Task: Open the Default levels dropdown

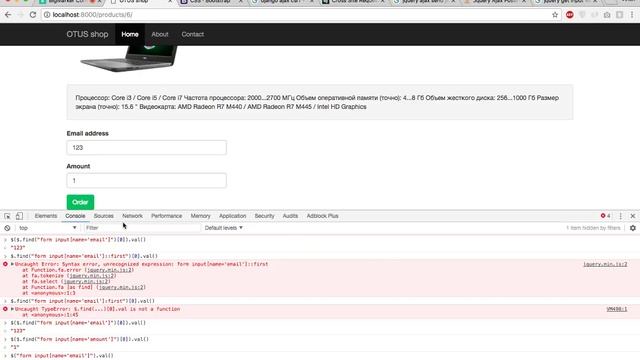Action: (224, 228)
